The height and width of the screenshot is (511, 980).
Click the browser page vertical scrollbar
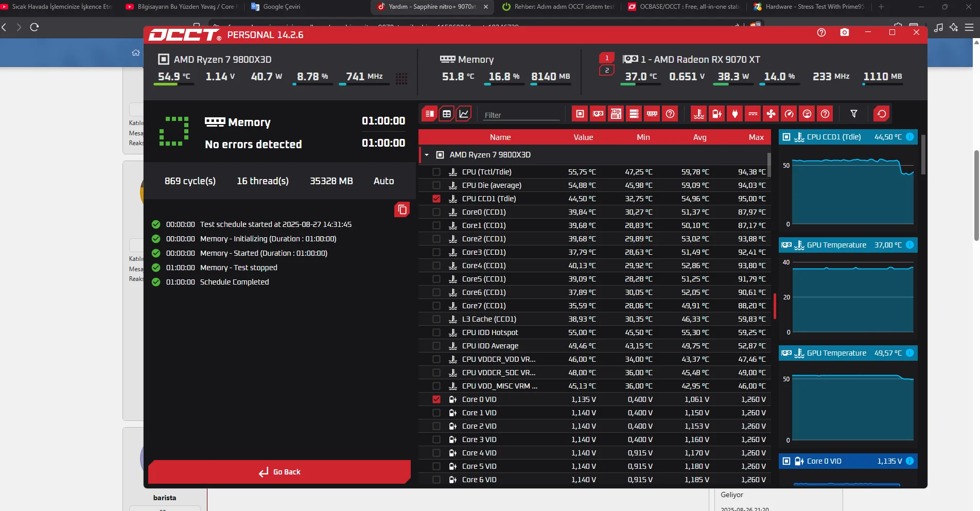(976, 196)
